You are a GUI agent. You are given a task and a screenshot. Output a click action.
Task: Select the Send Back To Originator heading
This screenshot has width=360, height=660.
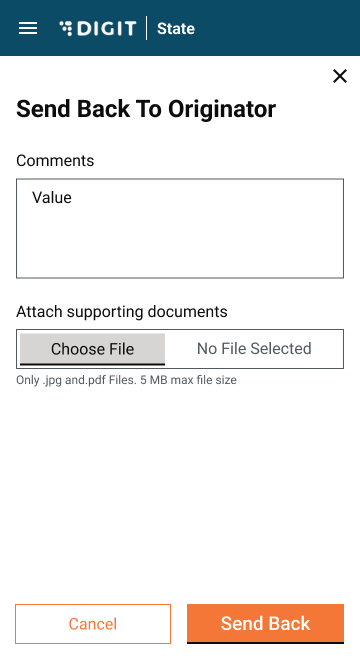[146, 109]
